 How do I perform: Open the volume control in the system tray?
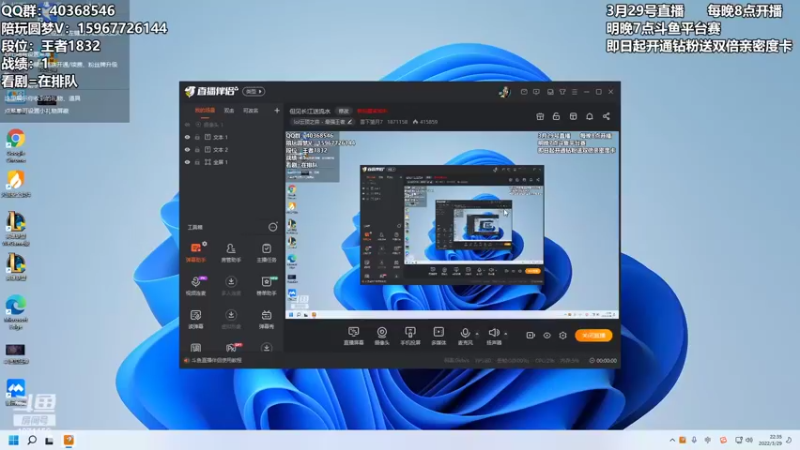point(749,440)
